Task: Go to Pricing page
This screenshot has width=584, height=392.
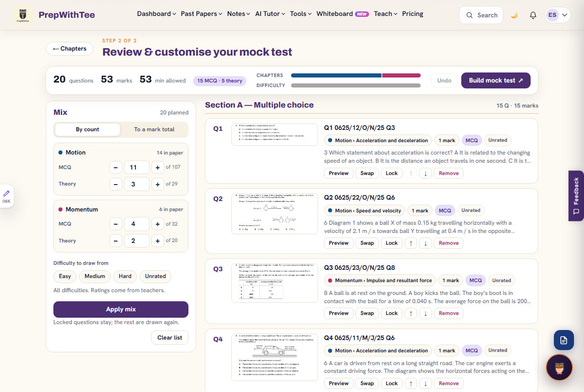Action: click(412, 14)
